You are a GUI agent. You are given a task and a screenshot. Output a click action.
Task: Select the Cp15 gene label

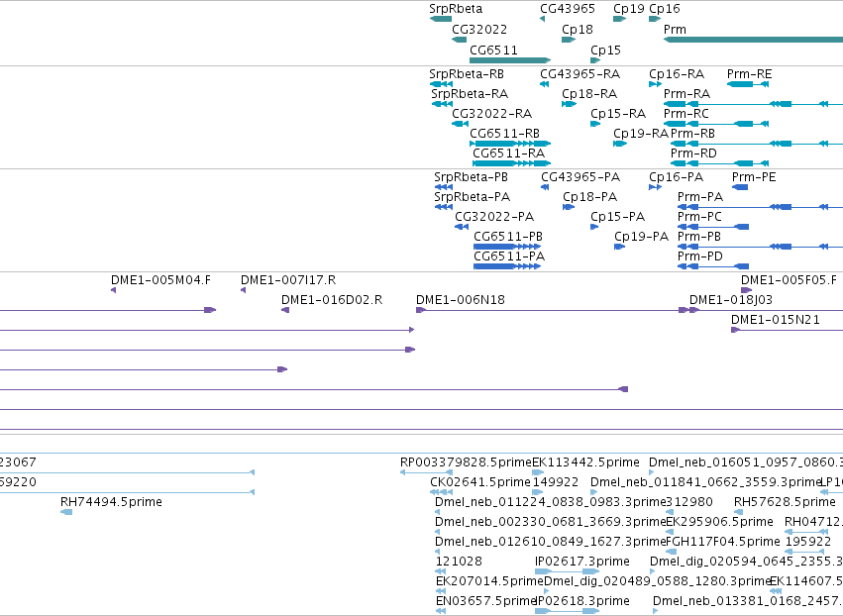(605, 50)
